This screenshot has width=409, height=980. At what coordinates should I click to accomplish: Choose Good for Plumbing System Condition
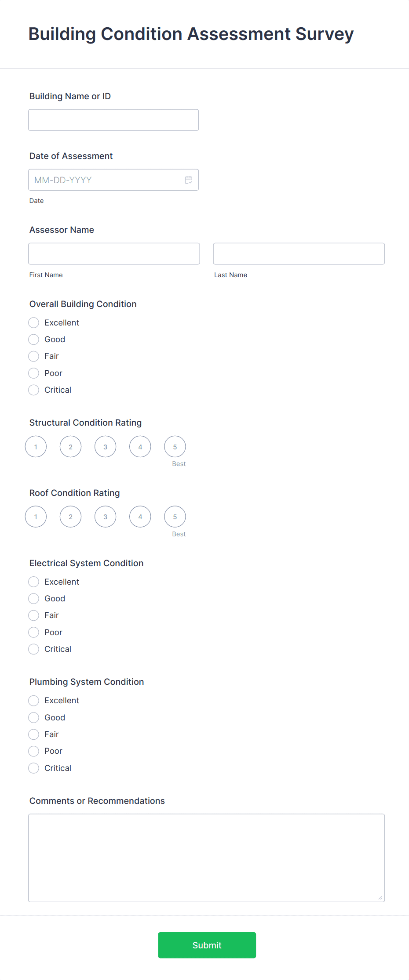[x=33, y=717]
